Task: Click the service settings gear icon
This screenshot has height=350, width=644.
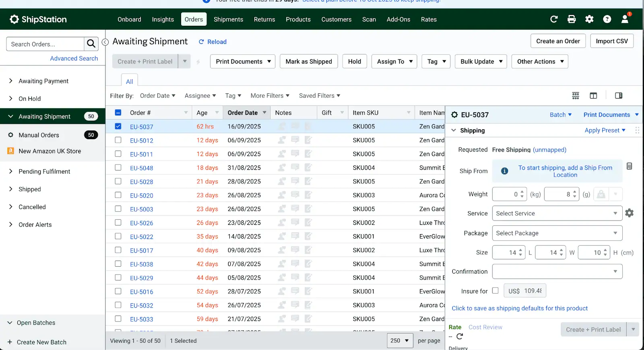Action: 630,213
